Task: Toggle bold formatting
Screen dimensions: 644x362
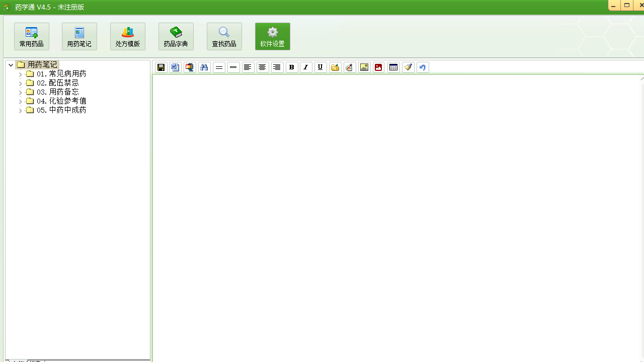Action: pos(292,67)
